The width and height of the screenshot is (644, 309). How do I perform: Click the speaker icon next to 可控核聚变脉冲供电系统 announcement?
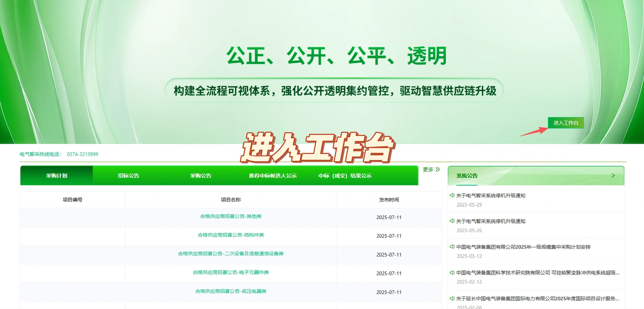[x=453, y=273]
